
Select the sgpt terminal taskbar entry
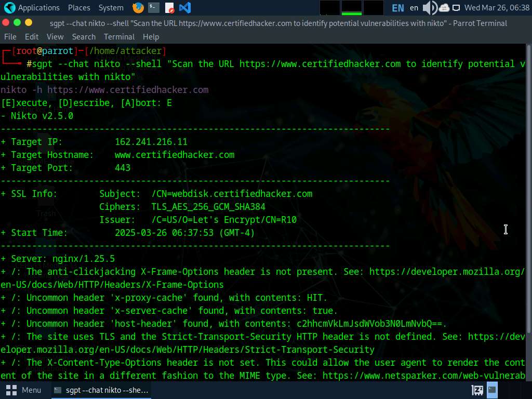pos(101,390)
